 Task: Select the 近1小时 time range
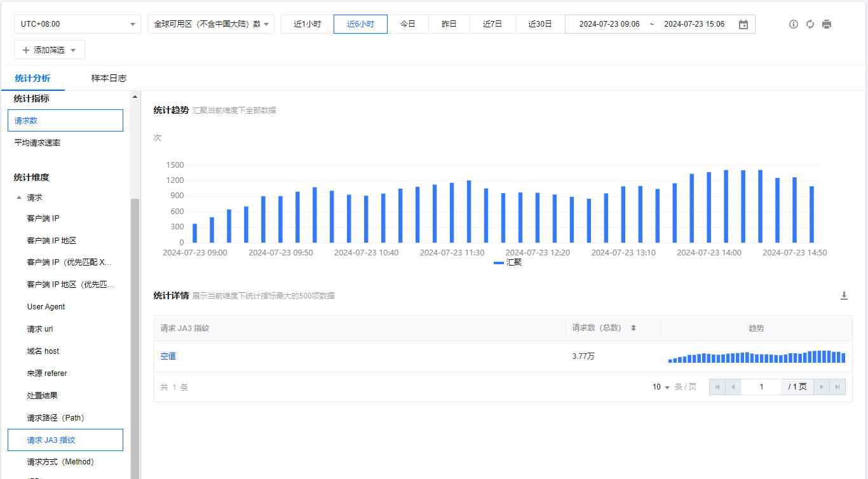point(307,24)
